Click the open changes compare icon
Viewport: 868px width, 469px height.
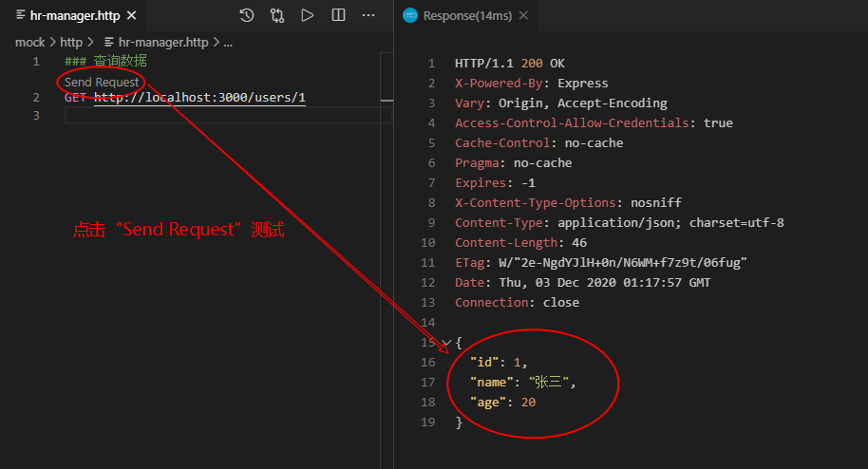pyautogui.click(x=276, y=15)
